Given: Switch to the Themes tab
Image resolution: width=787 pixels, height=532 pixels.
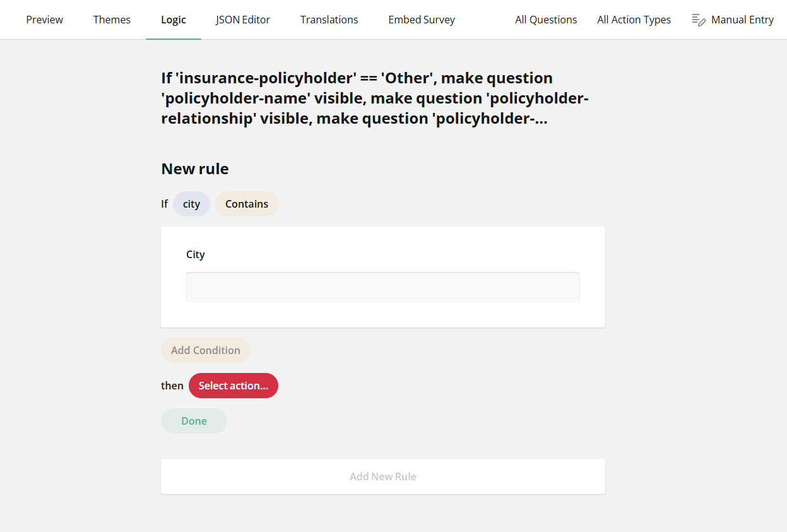Looking at the screenshot, I should point(111,20).
